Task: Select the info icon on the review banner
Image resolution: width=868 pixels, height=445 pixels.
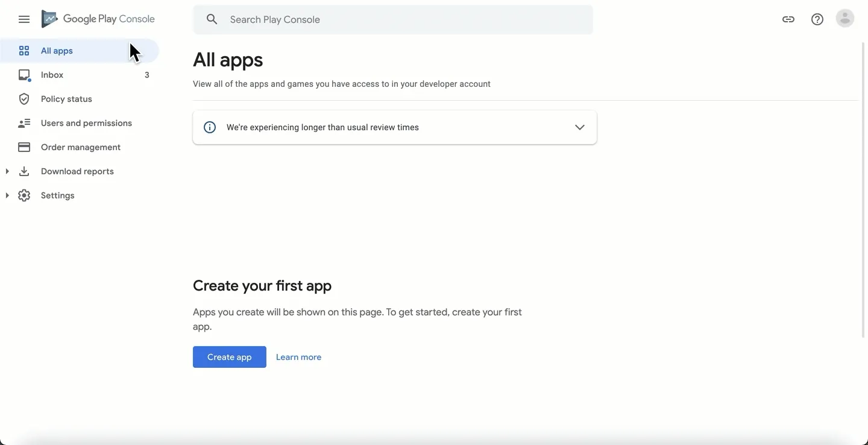Action: (209, 127)
